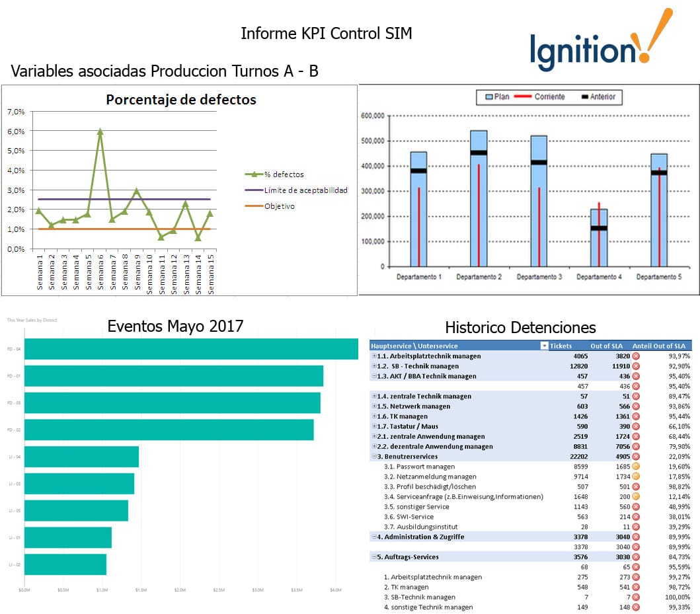Click red status icon in Netzwerk managen row
This screenshot has height=614, width=700.
click(x=636, y=406)
